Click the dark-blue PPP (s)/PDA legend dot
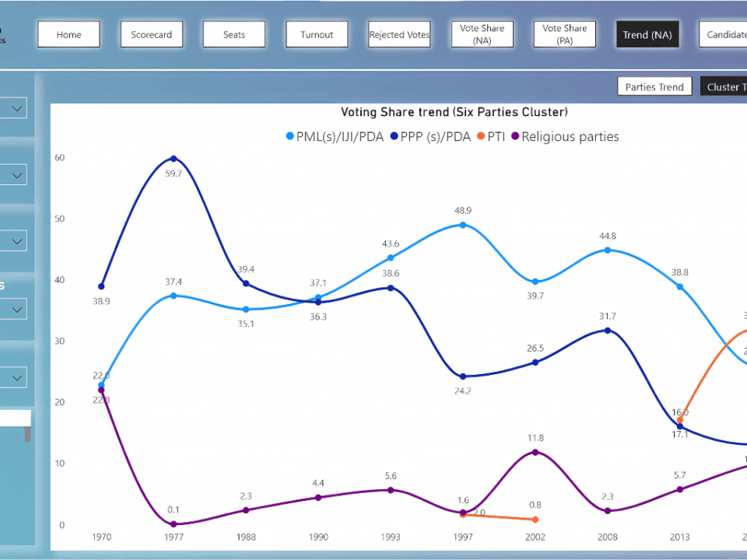747x560 pixels. pyautogui.click(x=395, y=136)
